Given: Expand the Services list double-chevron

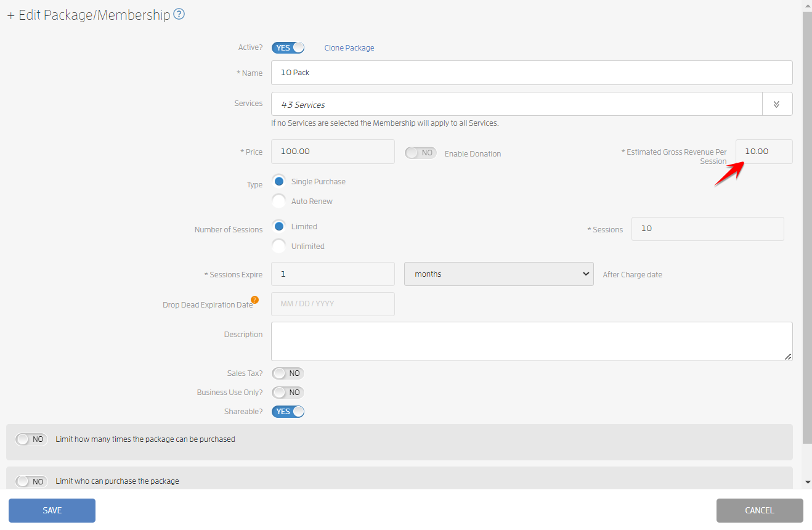Looking at the screenshot, I should 777,104.
